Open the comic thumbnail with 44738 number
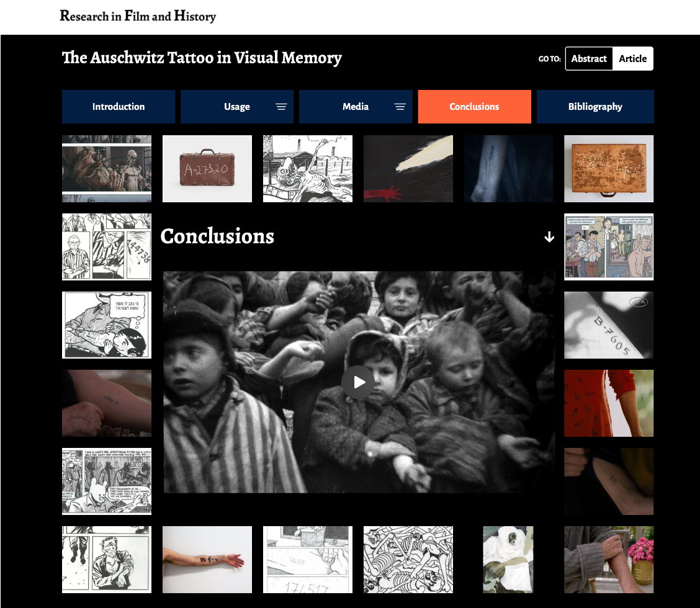700x608 pixels. tap(107, 247)
